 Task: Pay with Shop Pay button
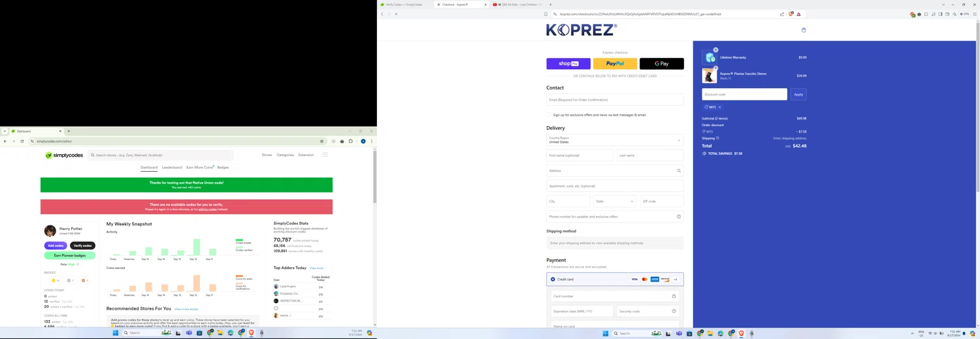[568, 63]
